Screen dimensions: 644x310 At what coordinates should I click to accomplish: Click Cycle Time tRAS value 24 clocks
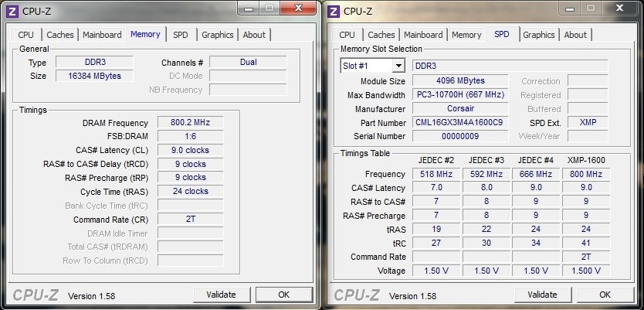(x=190, y=191)
